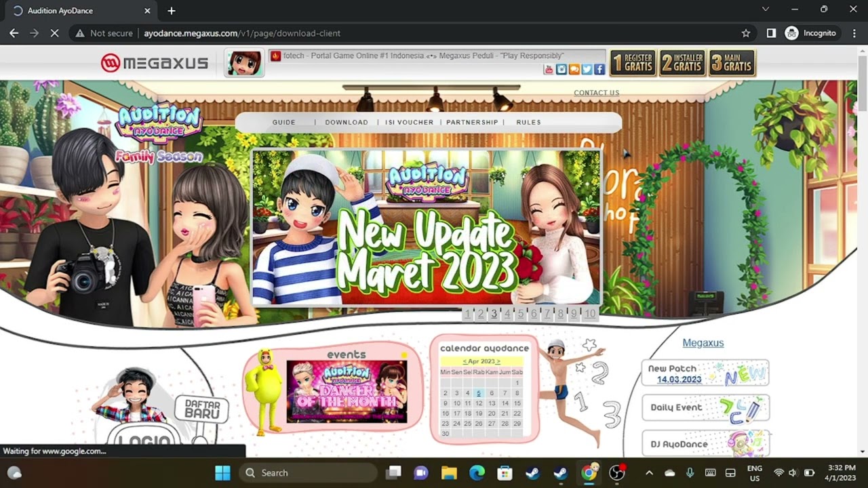This screenshot has width=868, height=488.
Task: Expand the system tray hidden icons
Action: pos(649,472)
